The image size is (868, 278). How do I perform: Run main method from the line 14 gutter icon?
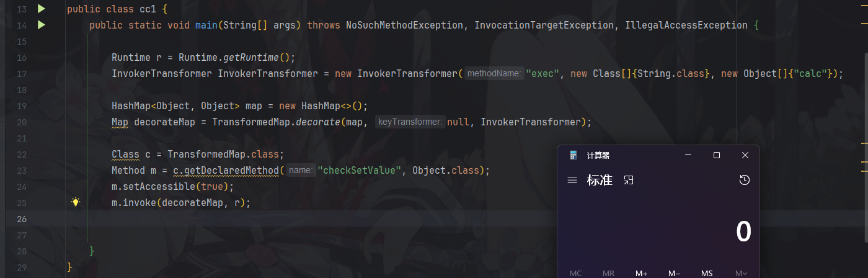[x=41, y=25]
